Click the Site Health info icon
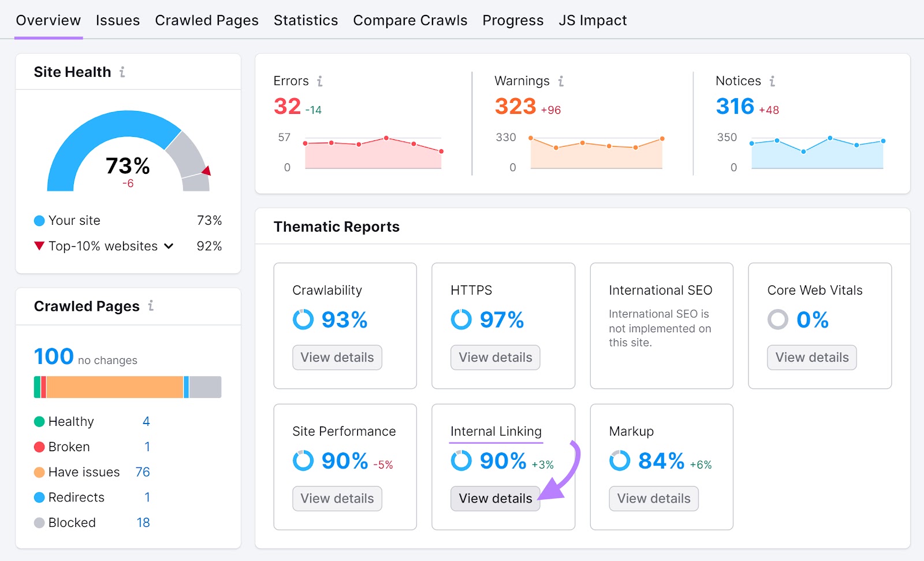The image size is (924, 561). 122,72
